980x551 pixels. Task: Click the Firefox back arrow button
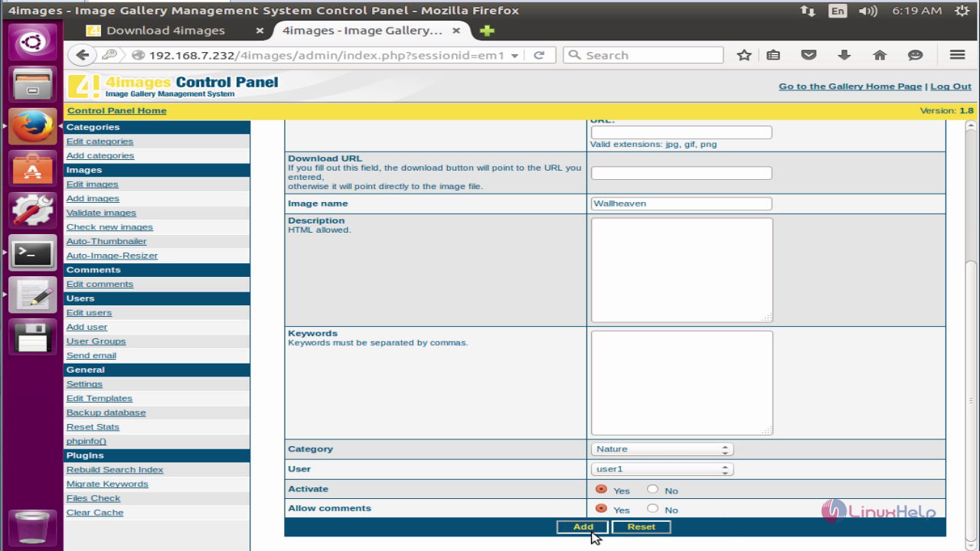[x=83, y=55]
